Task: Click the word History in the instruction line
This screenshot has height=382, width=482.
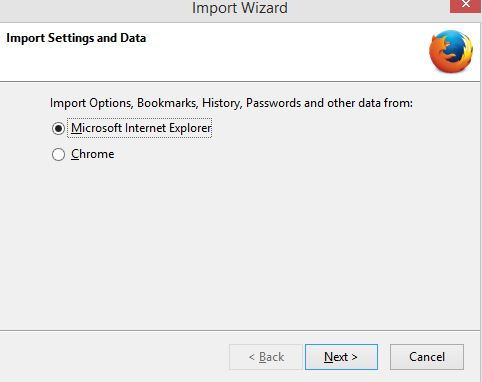Action: pyautogui.click(x=221, y=103)
